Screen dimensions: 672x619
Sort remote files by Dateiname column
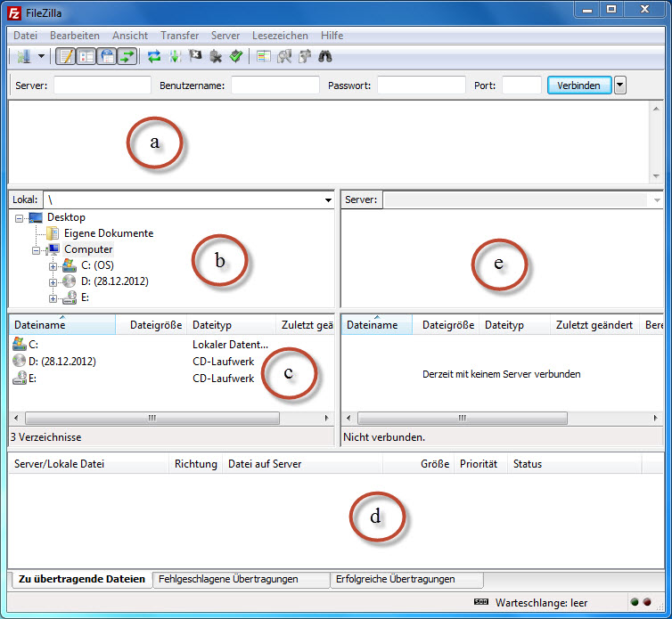tap(377, 325)
